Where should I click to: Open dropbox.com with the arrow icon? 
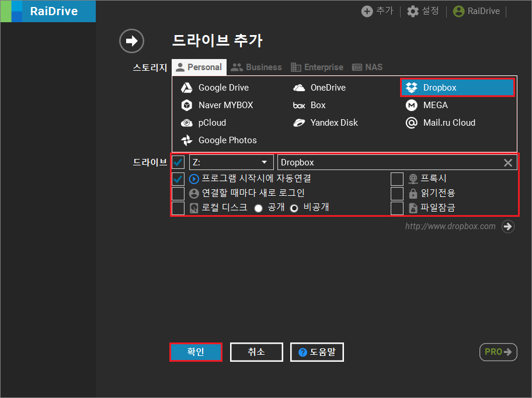point(508,227)
